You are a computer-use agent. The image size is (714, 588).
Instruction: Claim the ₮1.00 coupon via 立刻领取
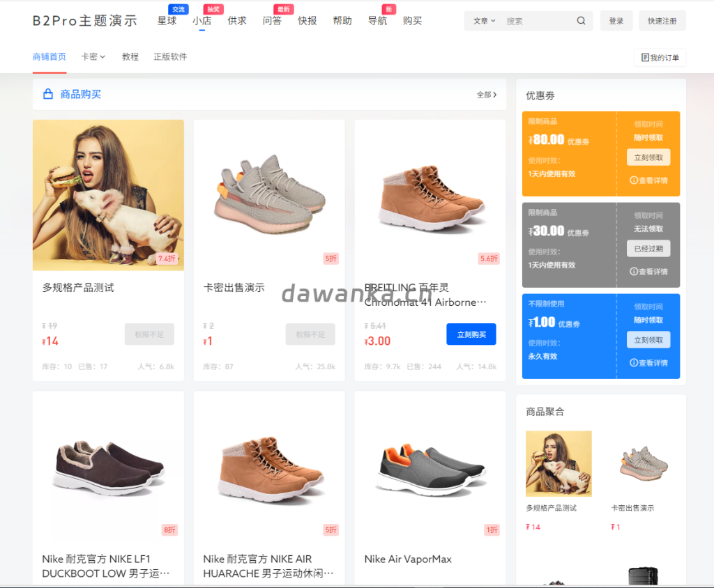[648, 340]
